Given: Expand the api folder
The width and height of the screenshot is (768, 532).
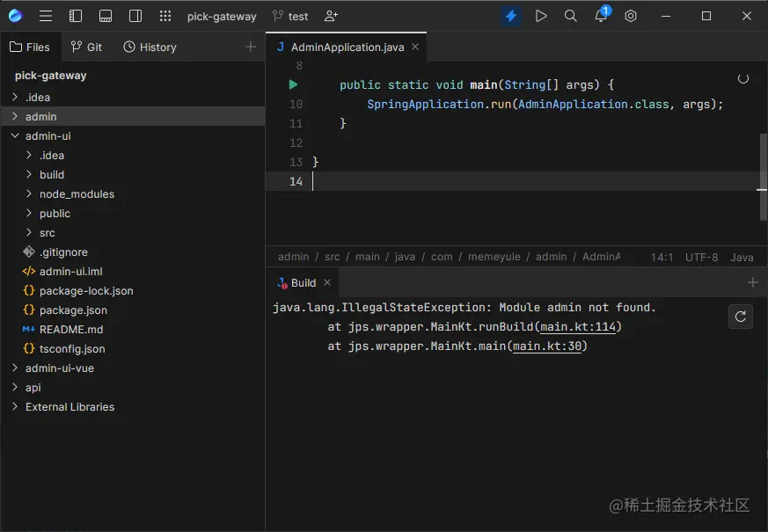Looking at the screenshot, I should tap(15, 387).
